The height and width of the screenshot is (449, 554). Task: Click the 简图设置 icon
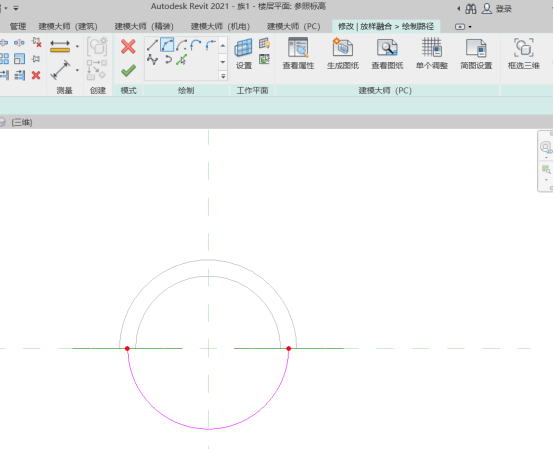(476, 47)
